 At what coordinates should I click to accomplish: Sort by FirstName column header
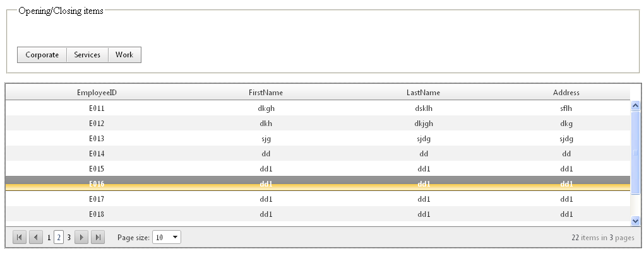(x=266, y=93)
